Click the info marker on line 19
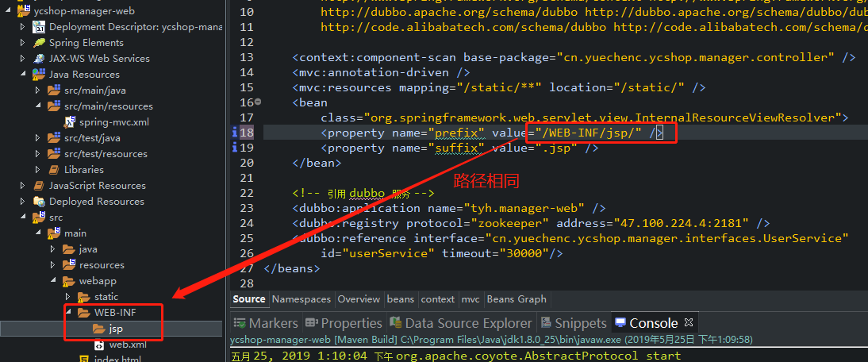The width and height of the screenshot is (868, 362). 235,147
